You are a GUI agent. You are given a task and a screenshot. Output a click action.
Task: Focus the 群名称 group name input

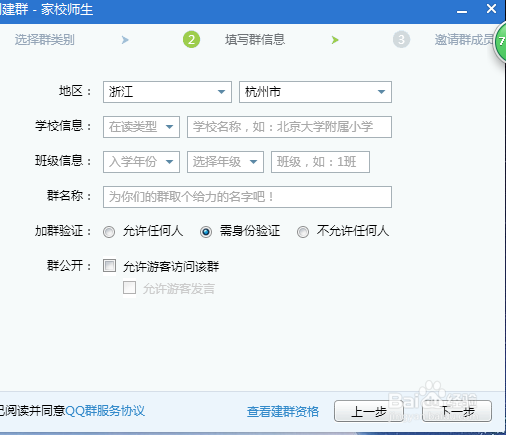[247, 197]
